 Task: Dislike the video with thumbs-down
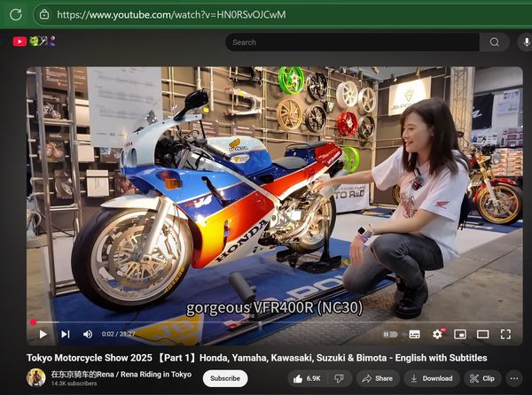pyautogui.click(x=339, y=378)
